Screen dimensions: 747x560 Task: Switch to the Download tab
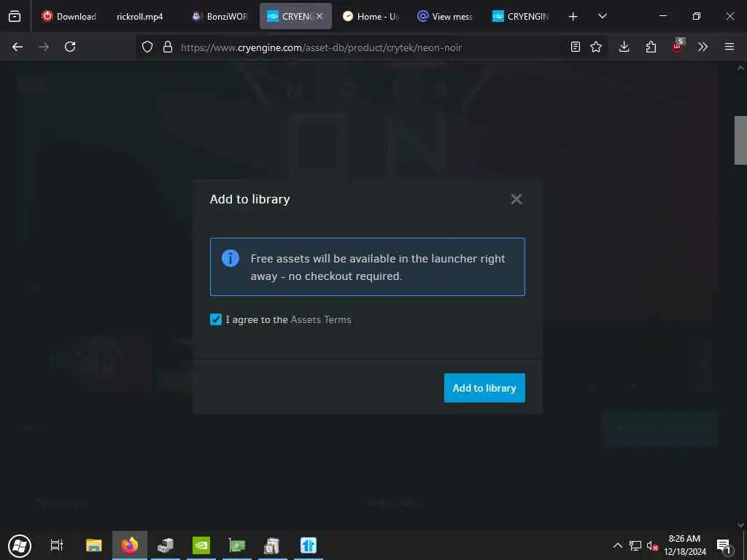(x=69, y=16)
